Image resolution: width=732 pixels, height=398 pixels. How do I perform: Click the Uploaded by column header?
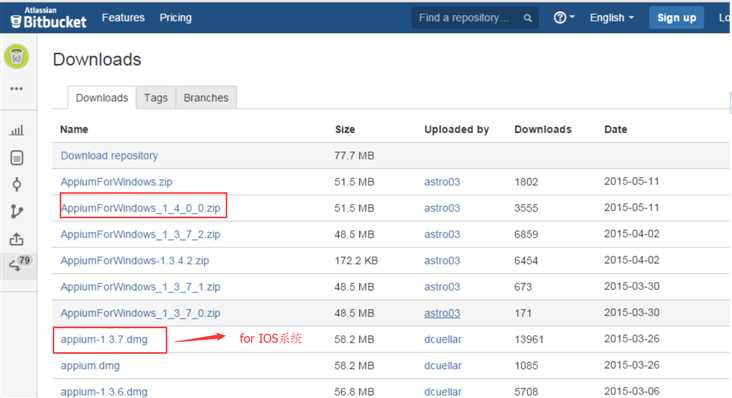coord(457,129)
